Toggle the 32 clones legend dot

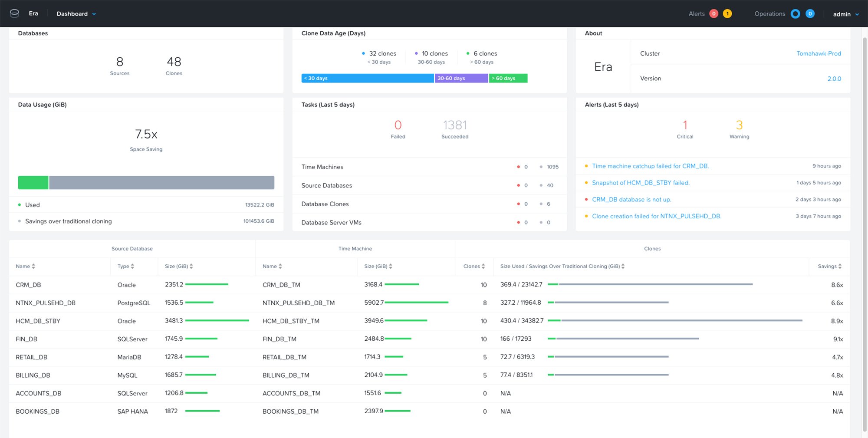(x=364, y=53)
